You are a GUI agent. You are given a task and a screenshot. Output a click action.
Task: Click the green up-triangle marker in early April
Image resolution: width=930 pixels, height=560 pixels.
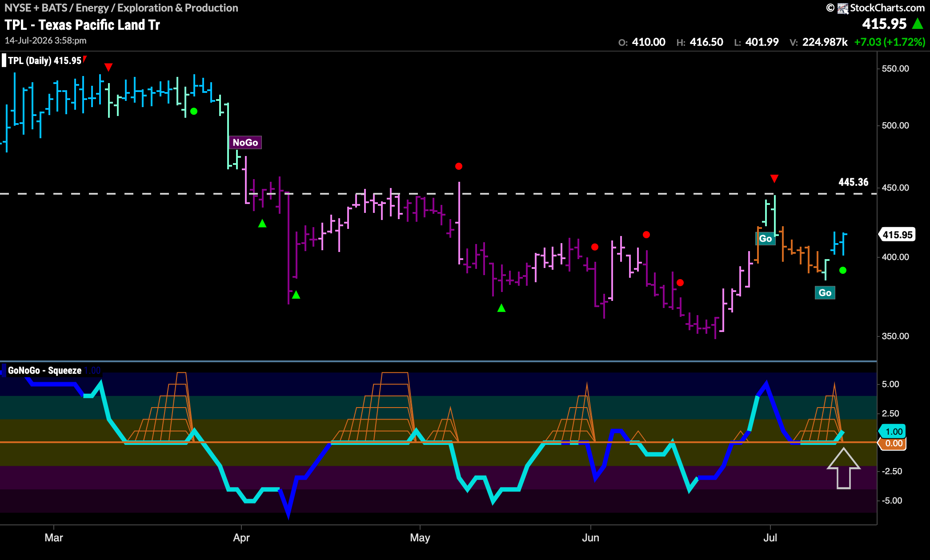262,224
